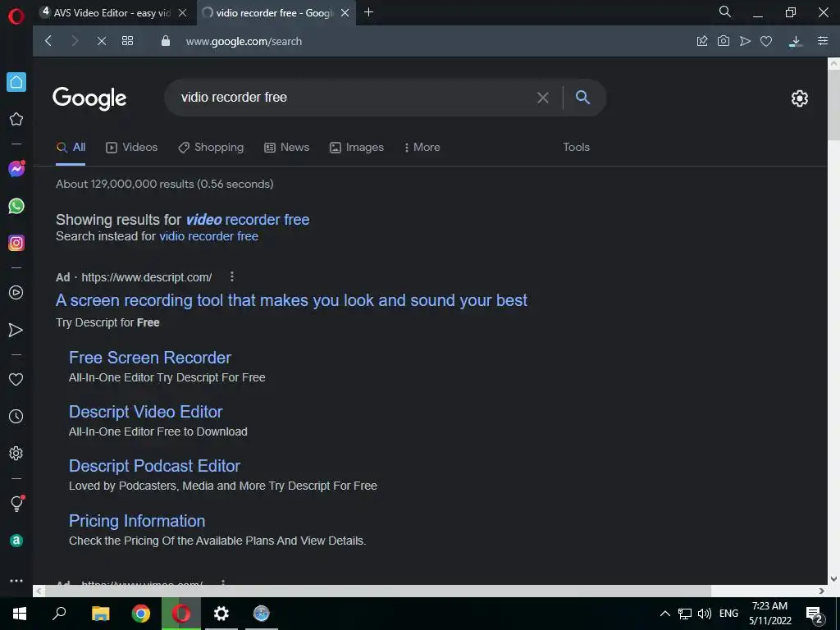The height and width of the screenshot is (630, 840).
Task: Open sidebar Settings gear icon
Action: tap(16, 453)
